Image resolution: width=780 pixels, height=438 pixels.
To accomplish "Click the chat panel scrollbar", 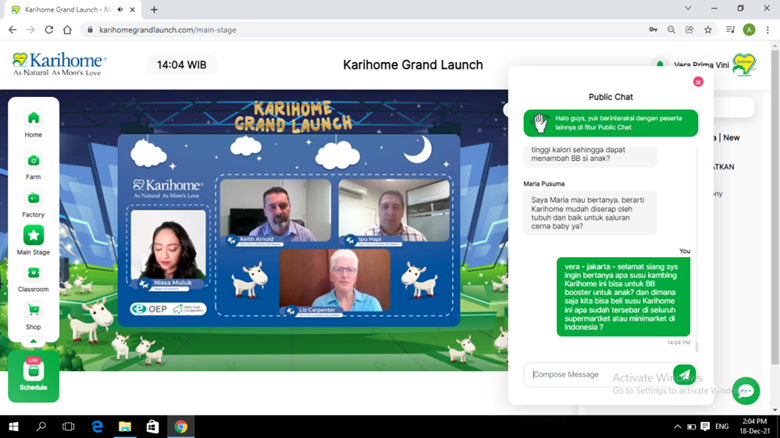I will (x=696, y=346).
